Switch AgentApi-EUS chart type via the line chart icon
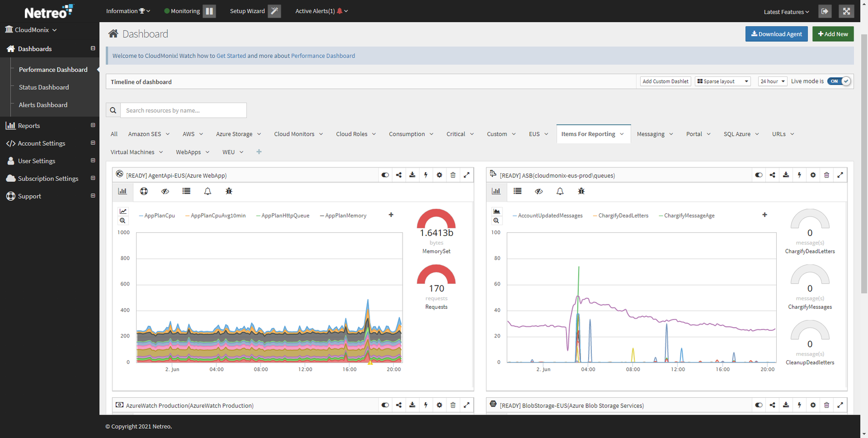 (x=123, y=211)
